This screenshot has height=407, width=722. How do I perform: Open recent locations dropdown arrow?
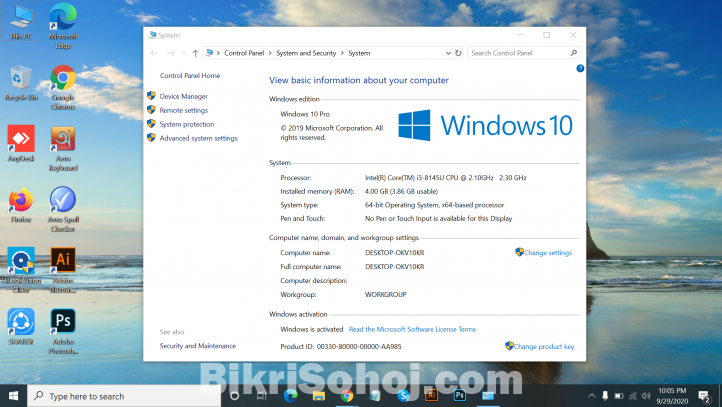tap(184, 53)
